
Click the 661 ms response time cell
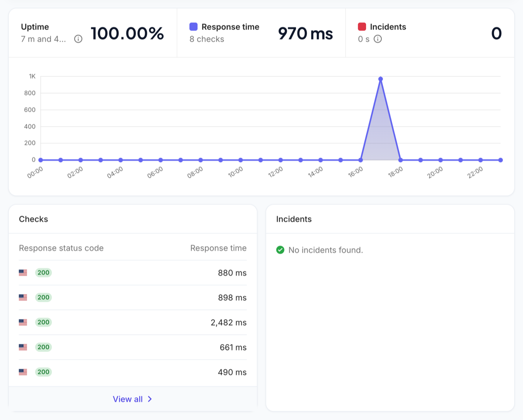[233, 348]
